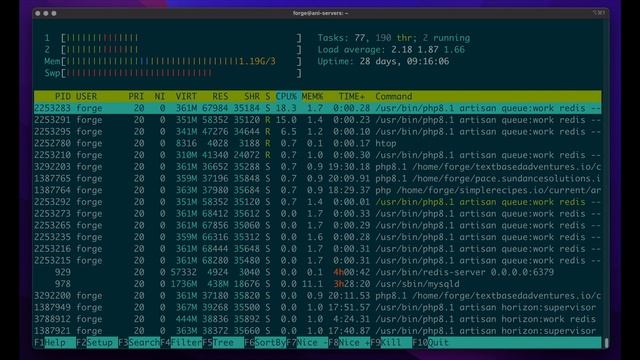Select process row with PID 2253273

318,213
